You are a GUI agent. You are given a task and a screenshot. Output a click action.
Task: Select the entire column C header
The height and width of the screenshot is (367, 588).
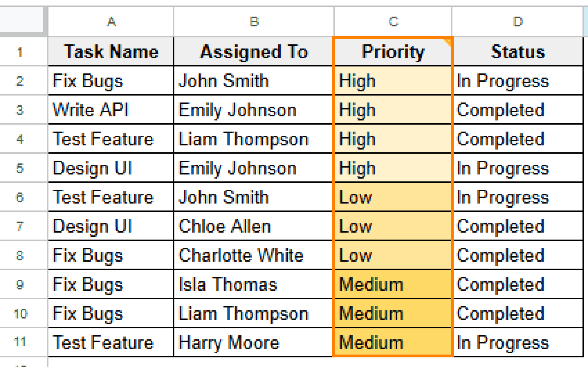coord(393,22)
